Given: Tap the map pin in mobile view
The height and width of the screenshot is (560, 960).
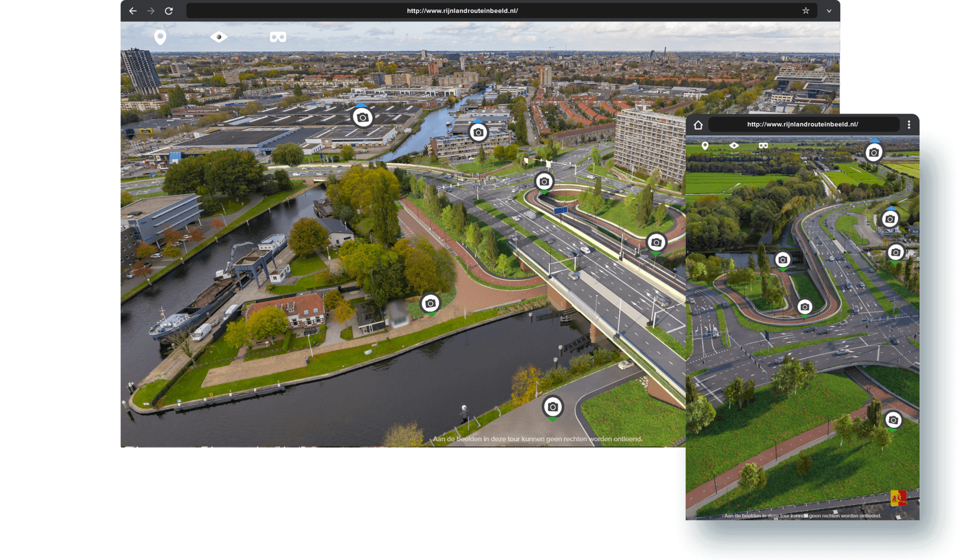Looking at the screenshot, I should [x=705, y=146].
